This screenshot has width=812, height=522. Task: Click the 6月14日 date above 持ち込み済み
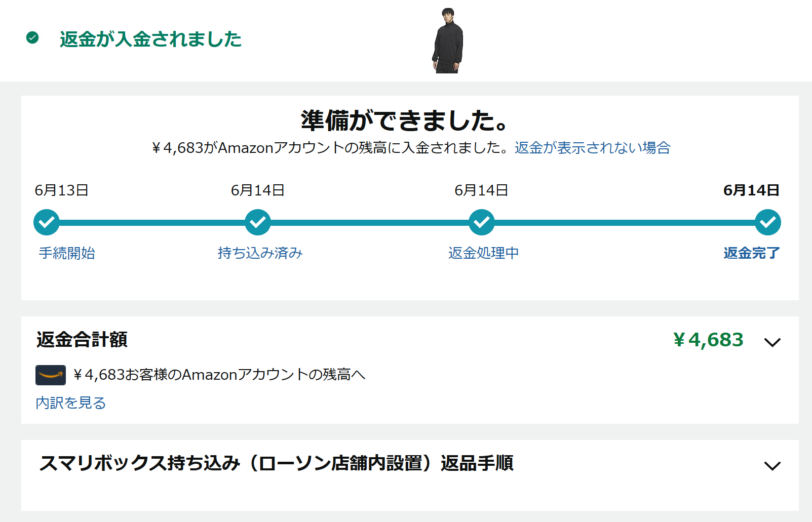click(x=258, y=190)
